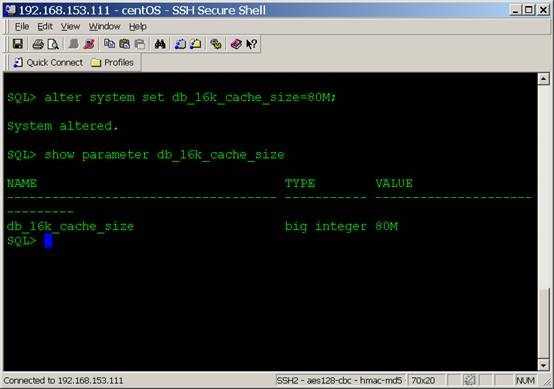Open the Edit menu
The image size is (554, 389).
[x=45, y=26]
